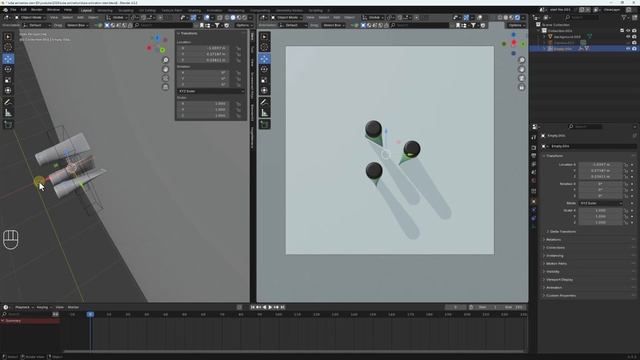640x360 pixels.
Task: Expand the Collections panel
Action: [588, 248]
